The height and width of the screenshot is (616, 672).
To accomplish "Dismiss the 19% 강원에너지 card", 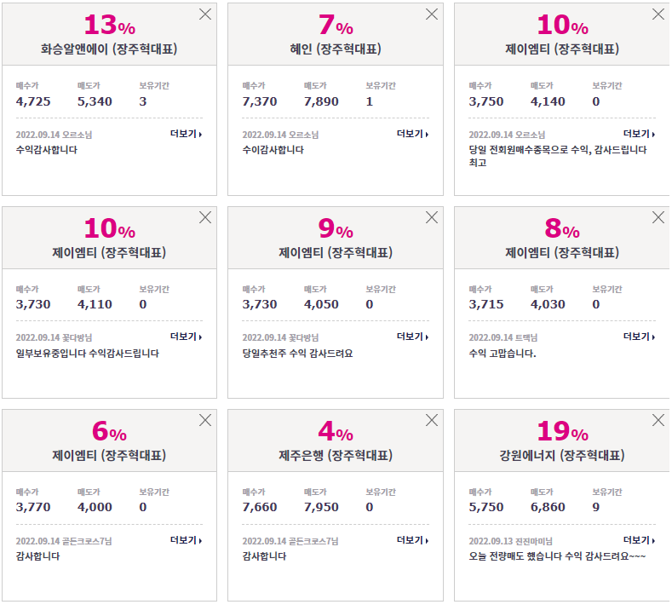I will 658,420.
